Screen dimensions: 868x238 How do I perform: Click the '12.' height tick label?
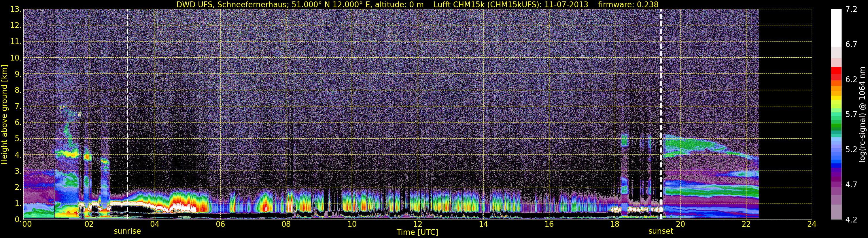16,25
